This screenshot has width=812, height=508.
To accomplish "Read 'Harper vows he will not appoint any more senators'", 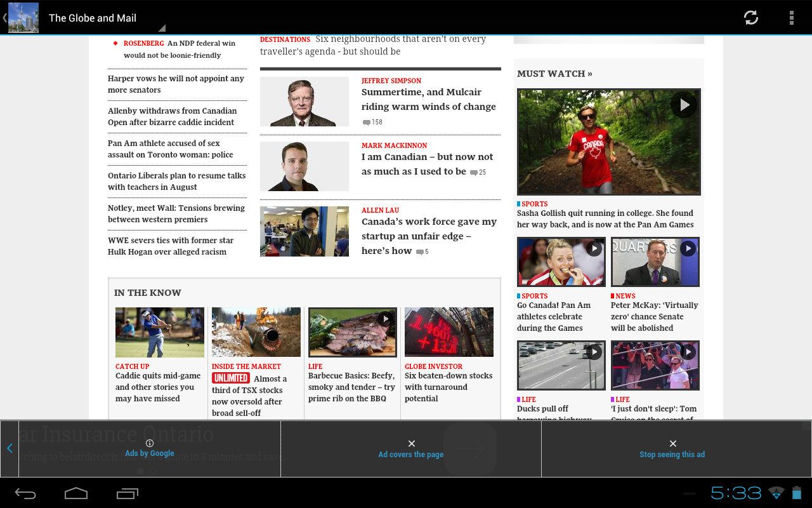I will click(176, 84).
